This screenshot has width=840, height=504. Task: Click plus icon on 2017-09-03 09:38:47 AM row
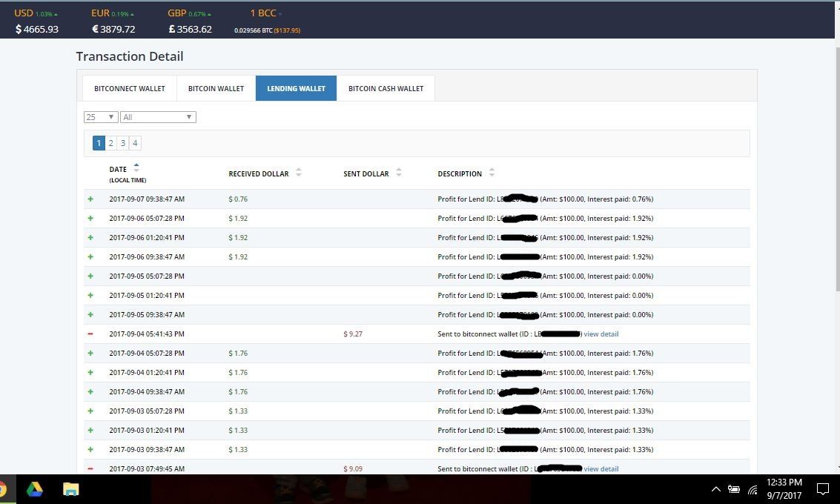point(90,449)
